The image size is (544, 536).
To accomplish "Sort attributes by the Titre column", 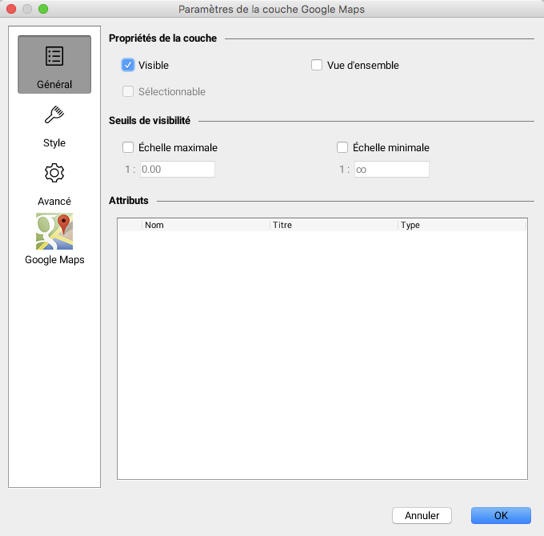I will (x=333, y=225).
